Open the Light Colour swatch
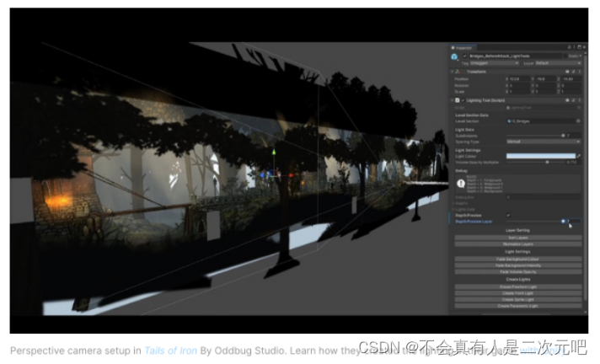This screenshot has width=600, height=364. click(x=541, y=156)
